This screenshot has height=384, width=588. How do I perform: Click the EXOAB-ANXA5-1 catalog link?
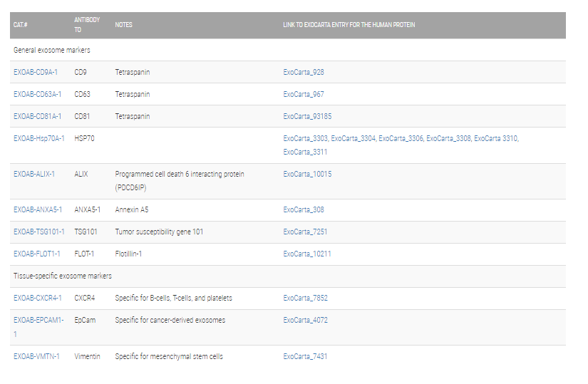[x=38, y=209]
